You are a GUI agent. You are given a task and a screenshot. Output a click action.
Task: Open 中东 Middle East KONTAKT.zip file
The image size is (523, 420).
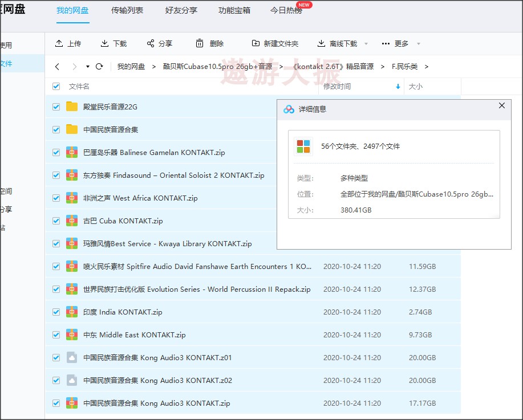click(134, 335)
